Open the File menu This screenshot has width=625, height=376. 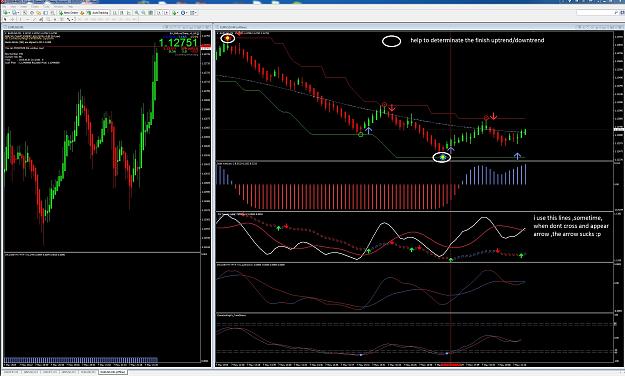point(4,7)
